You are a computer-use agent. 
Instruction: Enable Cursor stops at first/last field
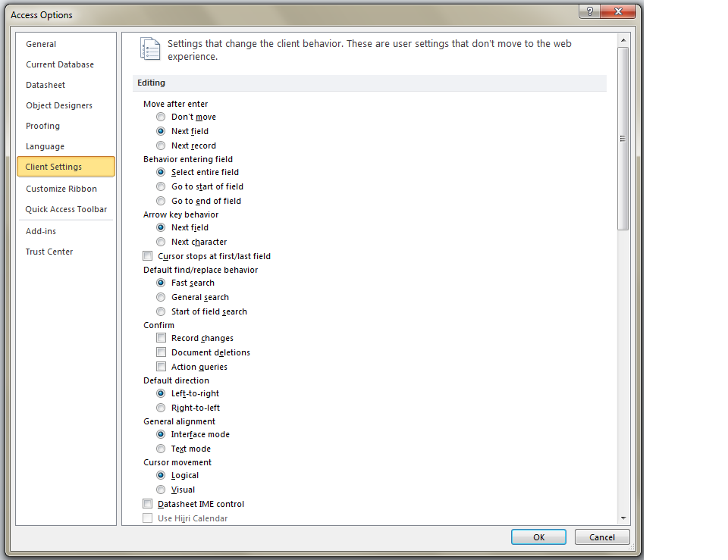pyautogui.click(x=148, y=256)
